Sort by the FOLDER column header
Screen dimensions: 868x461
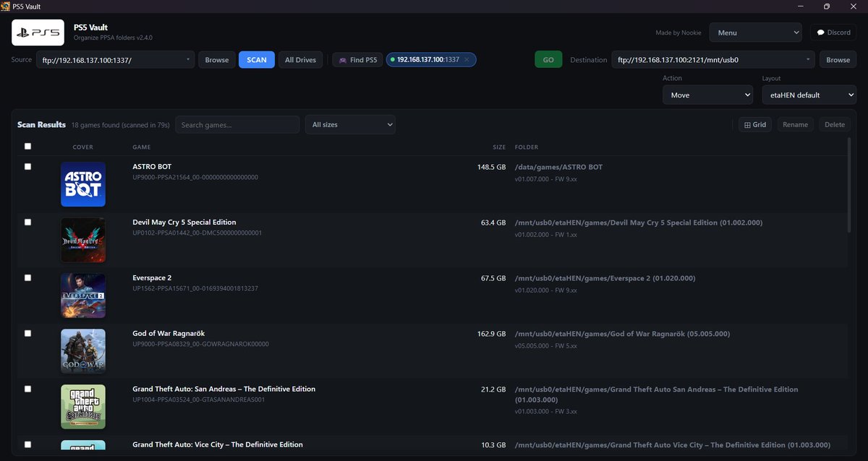(527, 147)
